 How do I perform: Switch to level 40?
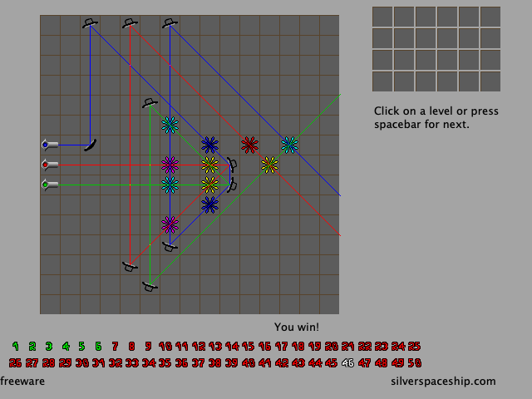249,363
